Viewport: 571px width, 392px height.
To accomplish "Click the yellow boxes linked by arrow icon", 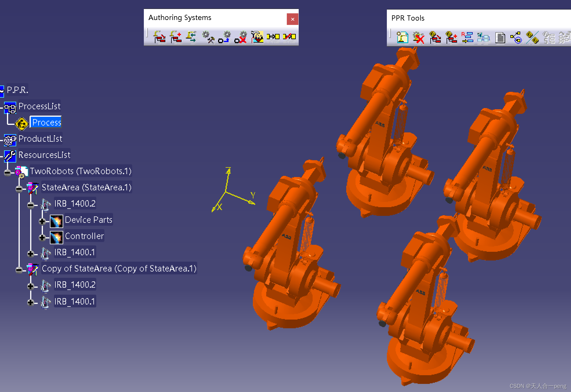I will (273, 37).
